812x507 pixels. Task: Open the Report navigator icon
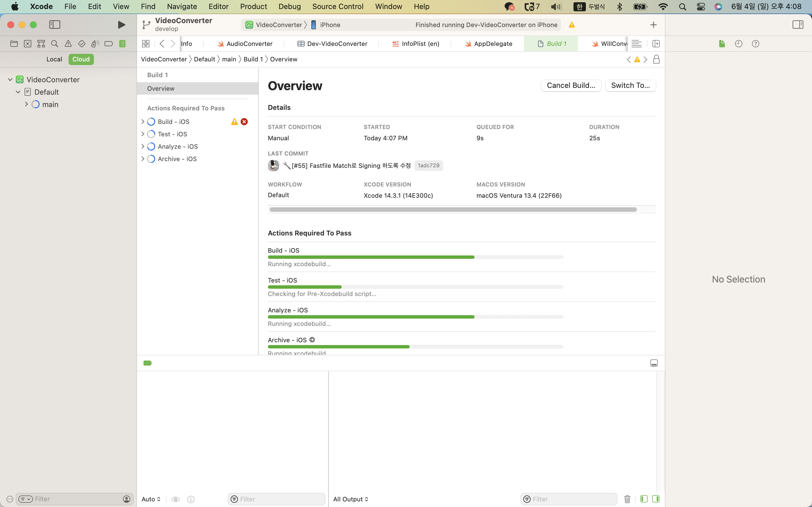pos(122,44)
